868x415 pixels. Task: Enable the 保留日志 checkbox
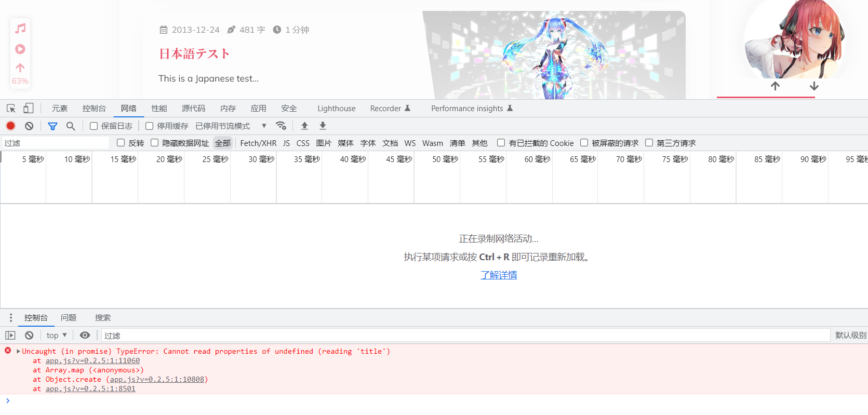94,126
